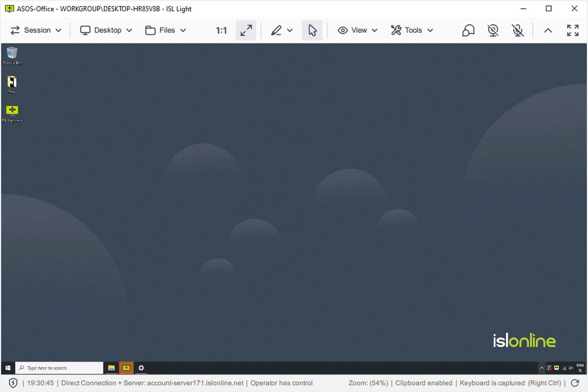Toggle the muted microphone button
Viewport: 588px width, 392px height.
518,30
